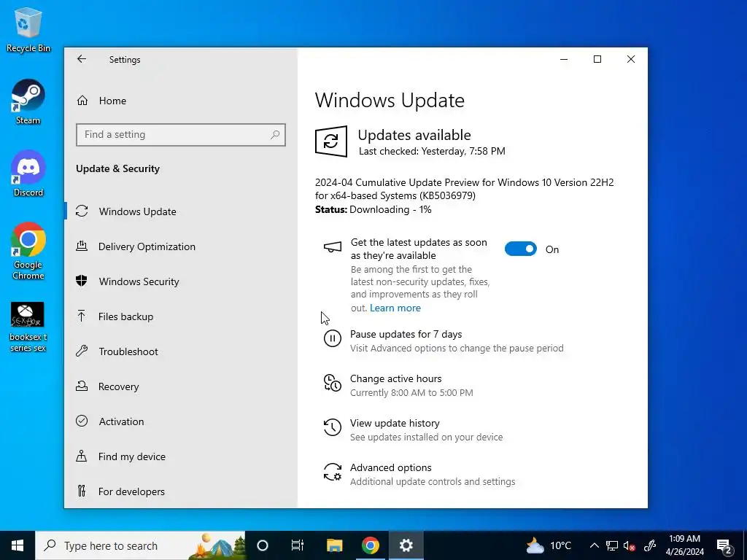Go to Activation section
The width and height of the screenshot is (747, 560).
[x=181, y=421]
